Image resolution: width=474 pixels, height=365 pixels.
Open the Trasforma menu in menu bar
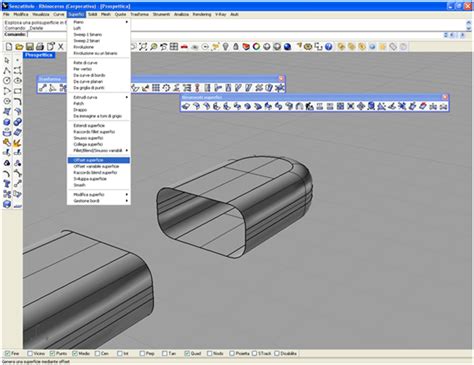pyautogui.click(x=139, y=15)
